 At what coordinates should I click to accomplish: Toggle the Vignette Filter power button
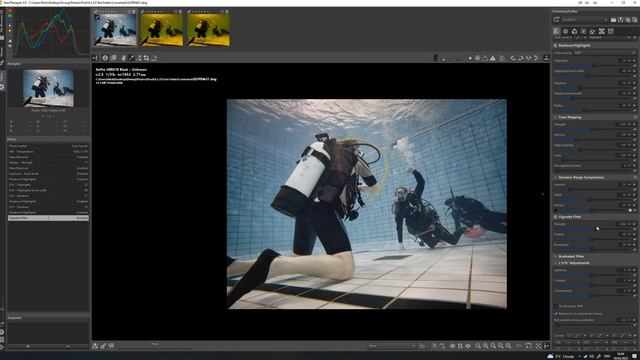coord(556,217)
